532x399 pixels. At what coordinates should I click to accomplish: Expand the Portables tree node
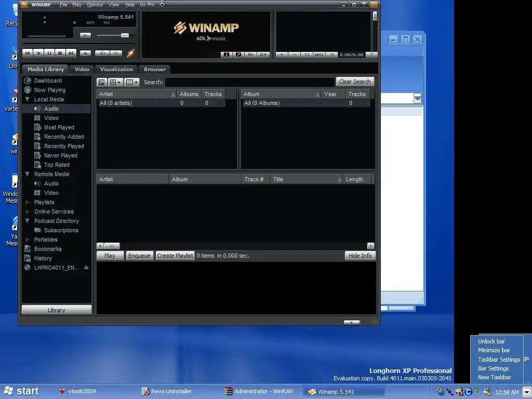click(28, 240)
